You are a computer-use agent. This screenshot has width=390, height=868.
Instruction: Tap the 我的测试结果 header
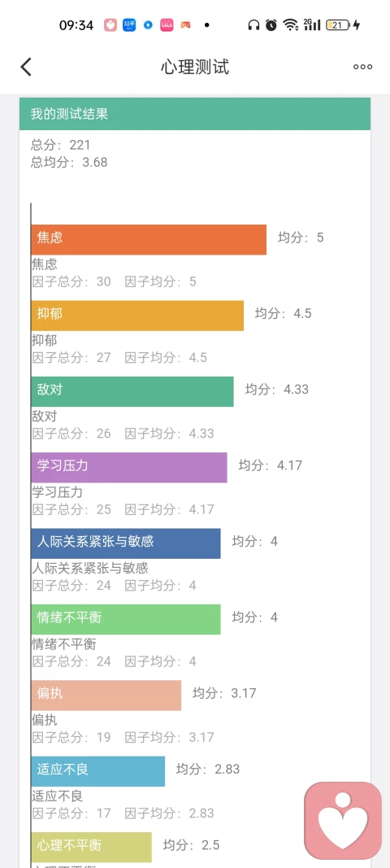(x=195, y=114)
